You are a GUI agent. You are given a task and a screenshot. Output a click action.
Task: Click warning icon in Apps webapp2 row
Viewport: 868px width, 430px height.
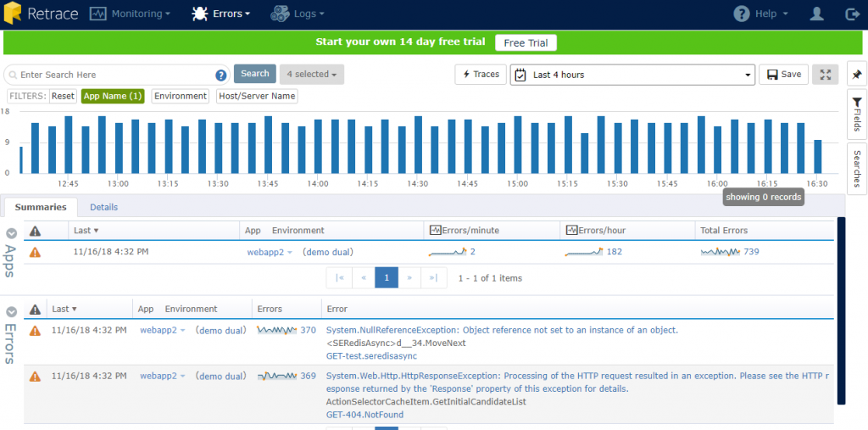point(35,252)
